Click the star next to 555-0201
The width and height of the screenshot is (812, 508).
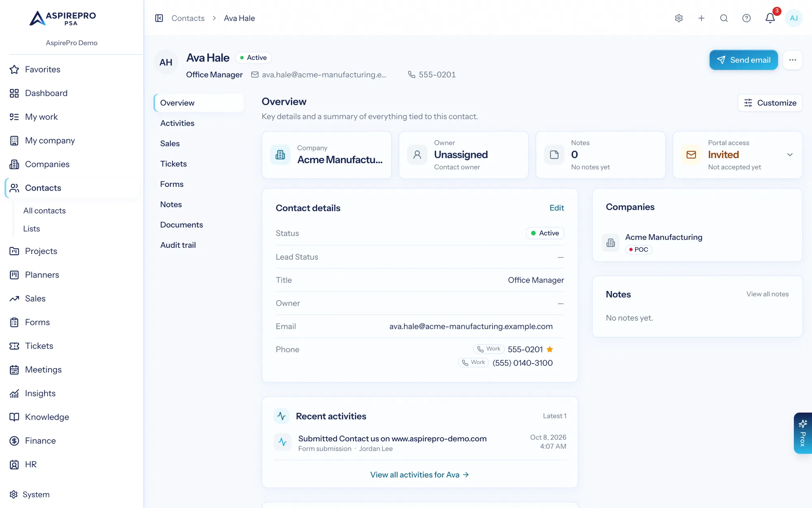[550, 350]
